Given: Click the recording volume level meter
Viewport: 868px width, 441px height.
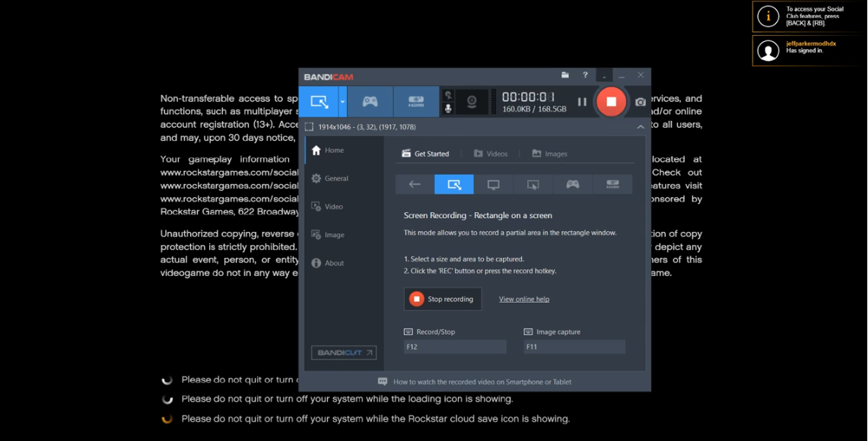Looking at the screenshot, I should 494,101.
